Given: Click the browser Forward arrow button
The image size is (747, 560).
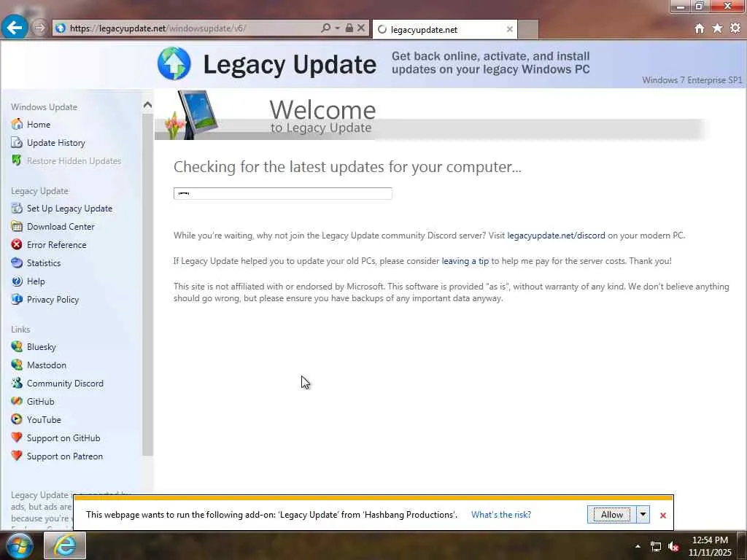Looking at the screenshot, I should 39,28.
